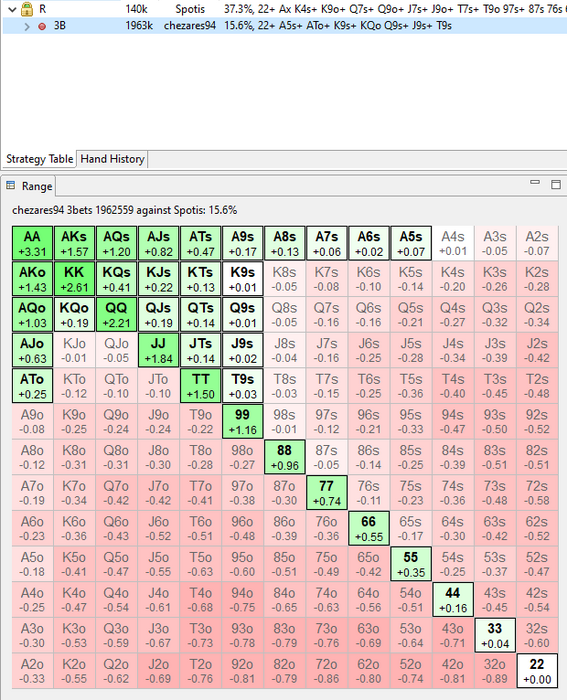
Task: Switch to the Strategy Table tab
Action: (x=39, y=159)
